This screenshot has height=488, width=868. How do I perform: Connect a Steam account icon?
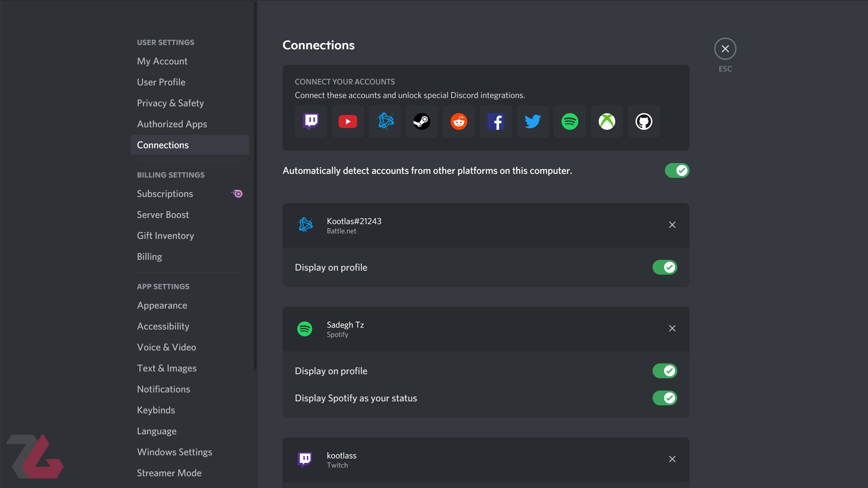(x=422, y=122)
